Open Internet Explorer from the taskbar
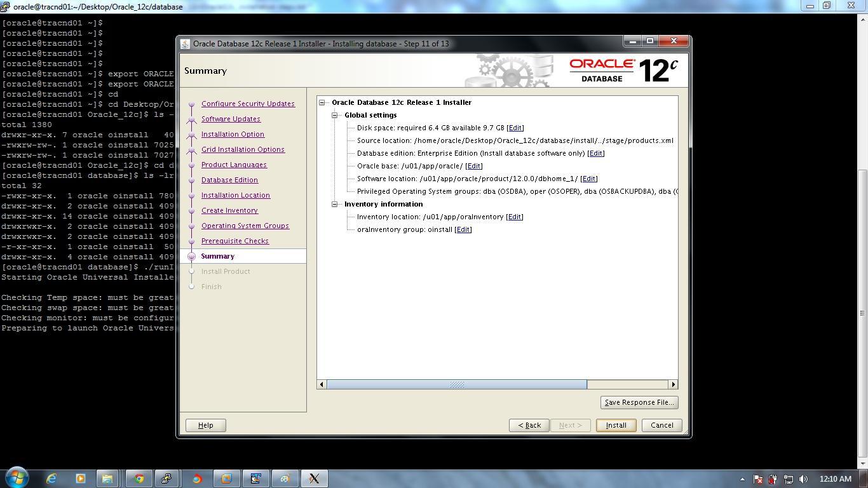The width and height of the screenshot is (868, 488). tap(50, 478)
